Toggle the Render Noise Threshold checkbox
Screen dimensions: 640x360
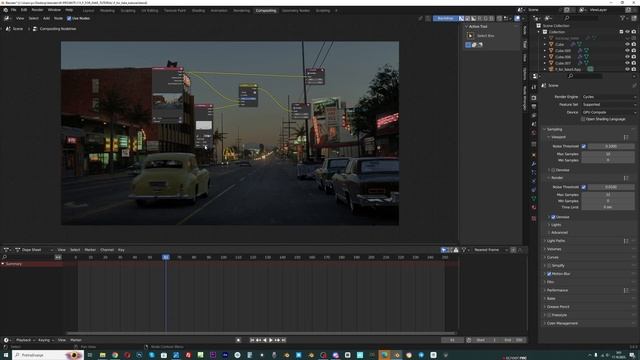[584, 187]
